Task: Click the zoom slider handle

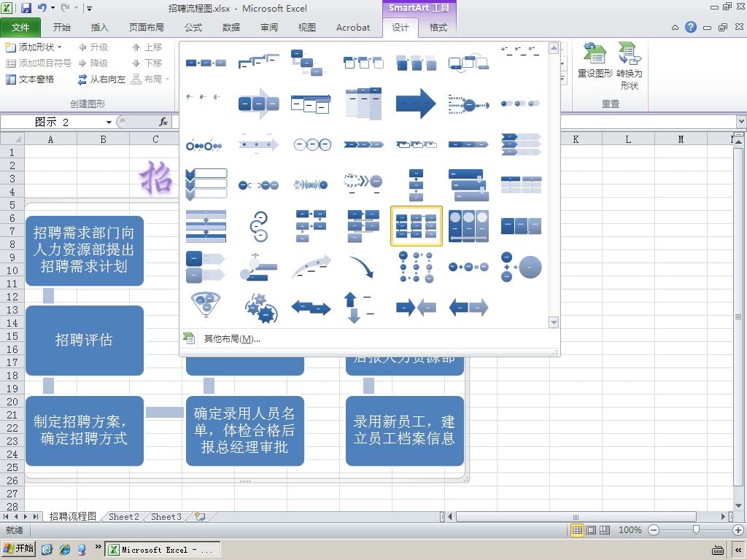Action: [696, 529]
